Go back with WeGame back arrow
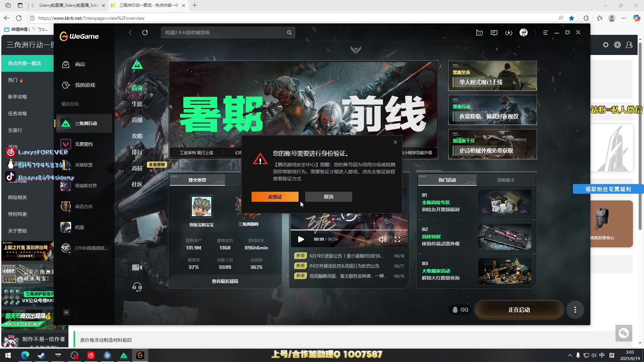 tap(130, 33)
